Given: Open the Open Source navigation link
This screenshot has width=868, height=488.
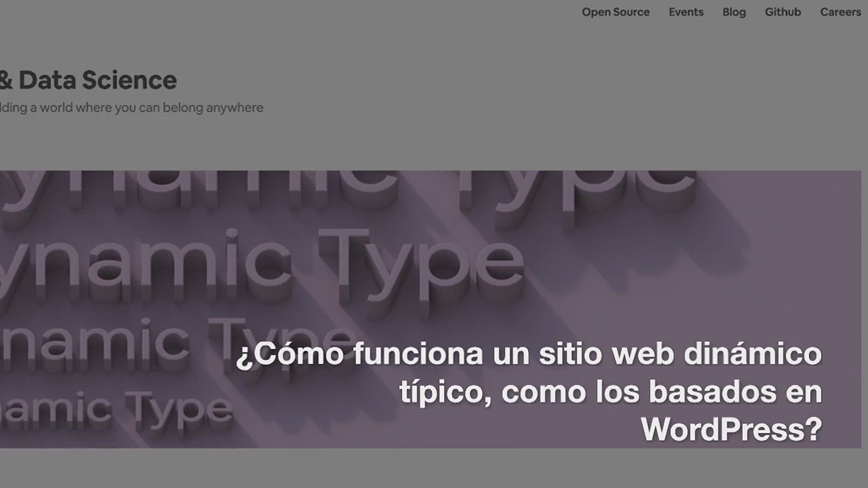Looking at the screenshot, I should 615,12.
